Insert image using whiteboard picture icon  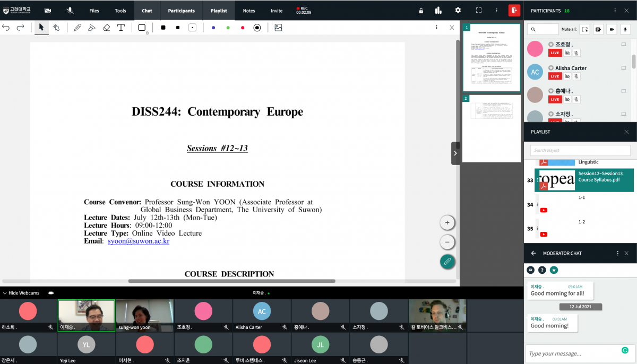pos(278,28)
